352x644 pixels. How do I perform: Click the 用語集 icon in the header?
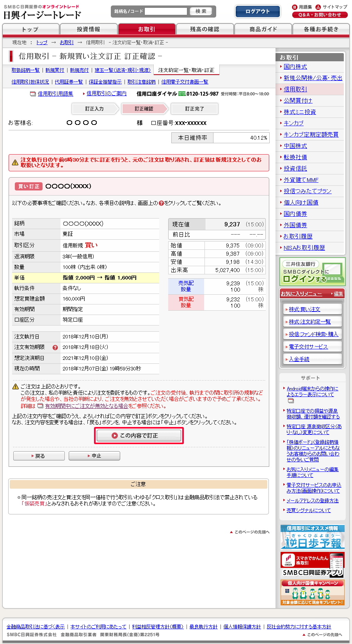tap(295, 7)
